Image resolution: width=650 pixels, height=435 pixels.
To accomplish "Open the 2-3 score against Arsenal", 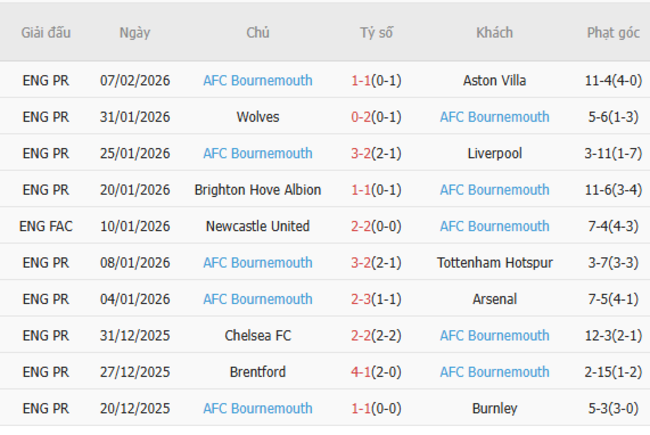I will (361, 299).
